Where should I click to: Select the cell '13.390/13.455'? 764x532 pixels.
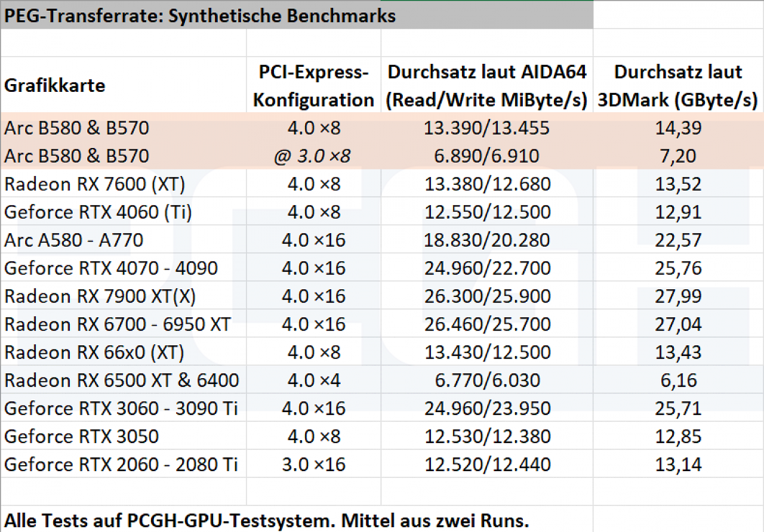point(487,127)
